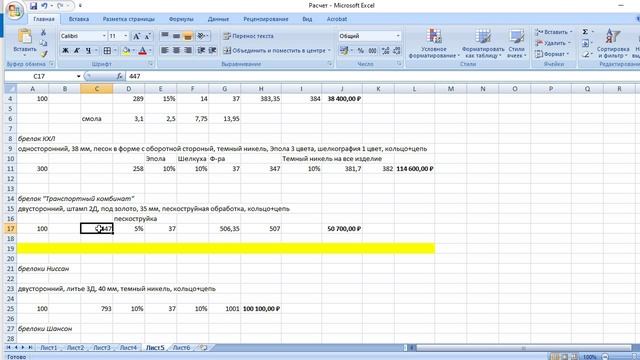Open the fill color dropdown arrow
The width and height of the screenshot is (640, 360).
133,51
